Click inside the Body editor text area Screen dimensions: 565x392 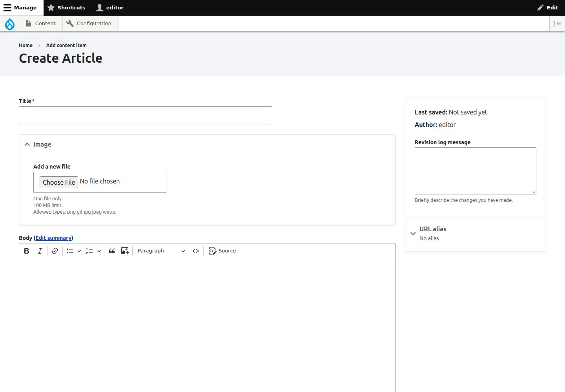207,325
